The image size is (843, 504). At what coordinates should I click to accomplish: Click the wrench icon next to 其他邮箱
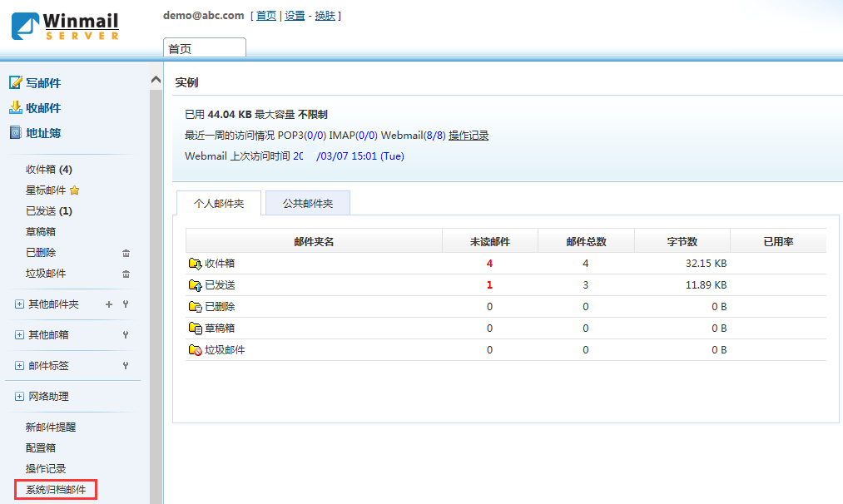pos(126,335)
